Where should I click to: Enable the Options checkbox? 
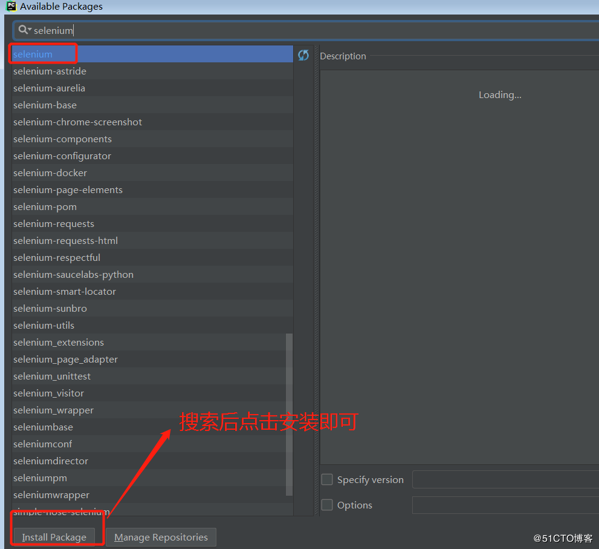point(327,505)
